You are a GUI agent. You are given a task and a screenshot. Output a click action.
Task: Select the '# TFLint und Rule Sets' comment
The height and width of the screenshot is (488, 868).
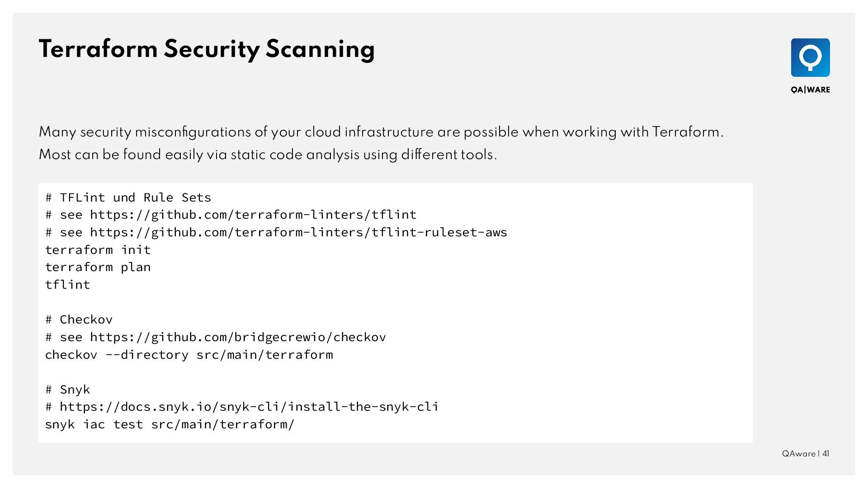128,197
